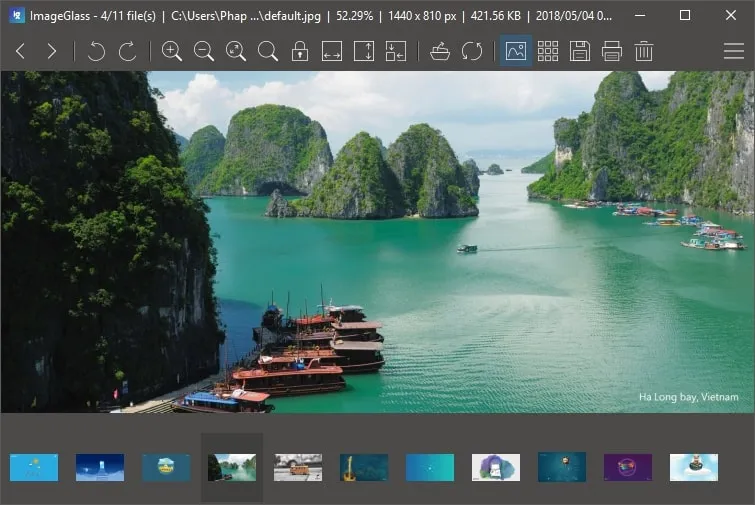Image resolution: width=755 pixels, height=505 pixels.
Task: Rotate image counterclockwise
Action: coord(96,51)
